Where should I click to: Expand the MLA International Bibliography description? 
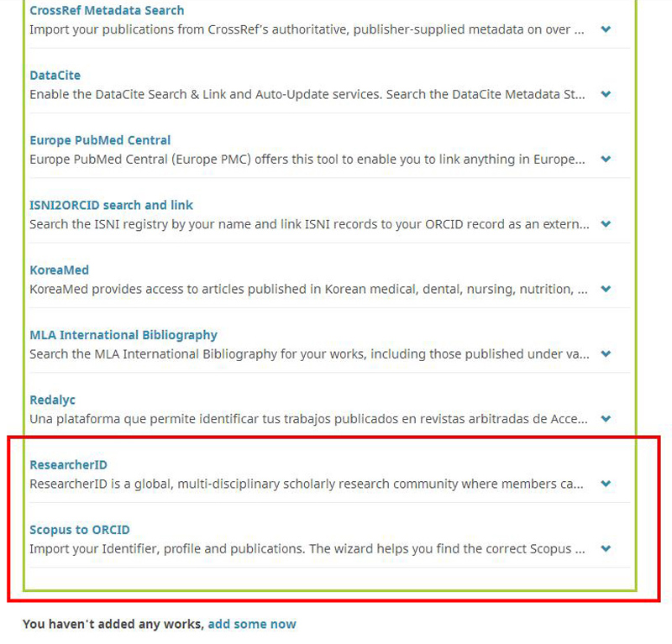tap(606, 354)
